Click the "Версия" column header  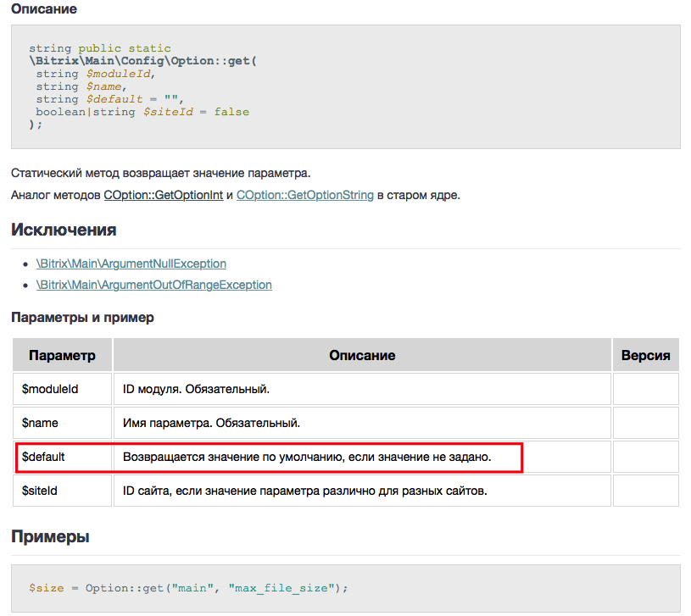645,355
